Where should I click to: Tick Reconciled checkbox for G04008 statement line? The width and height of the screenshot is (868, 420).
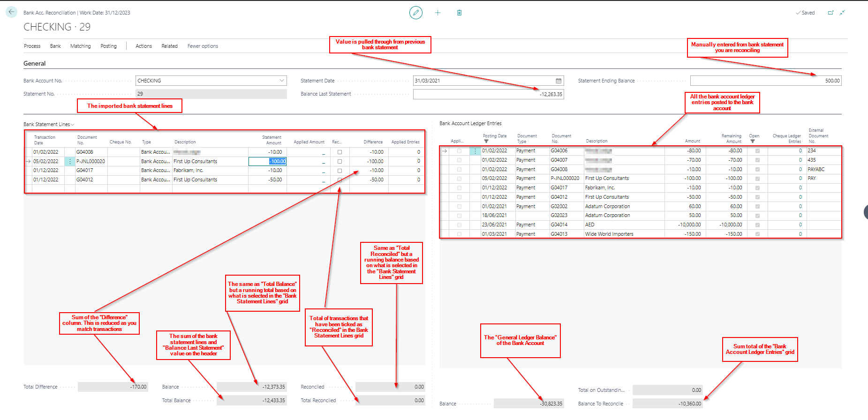pos(340,152)
